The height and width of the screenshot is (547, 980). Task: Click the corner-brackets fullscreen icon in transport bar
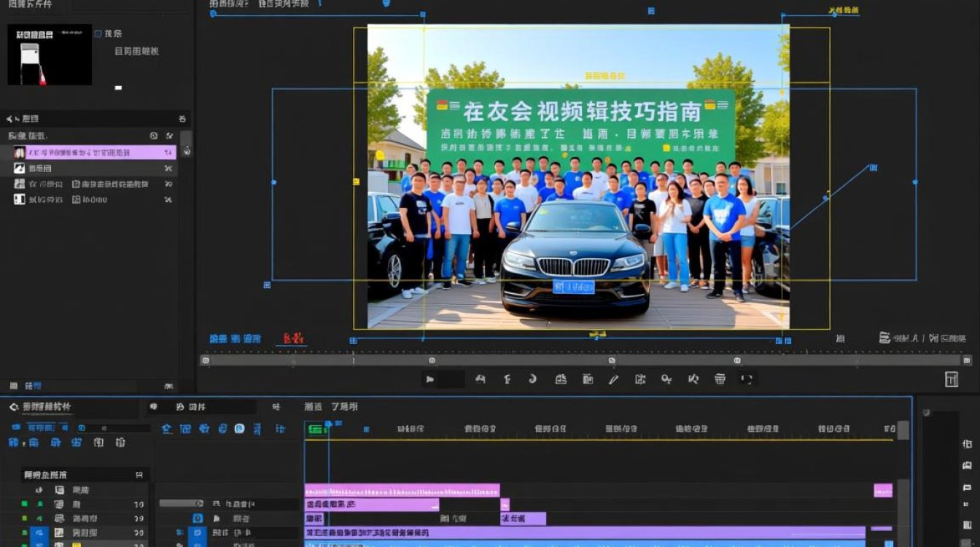pos(746,379)
